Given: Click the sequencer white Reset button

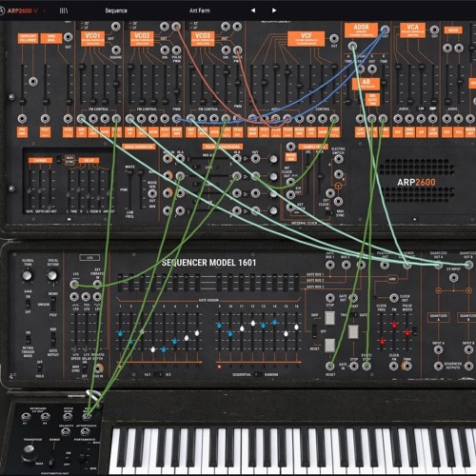Looking at the screenshot, I should pyautogui.click(x=329, y=346).
